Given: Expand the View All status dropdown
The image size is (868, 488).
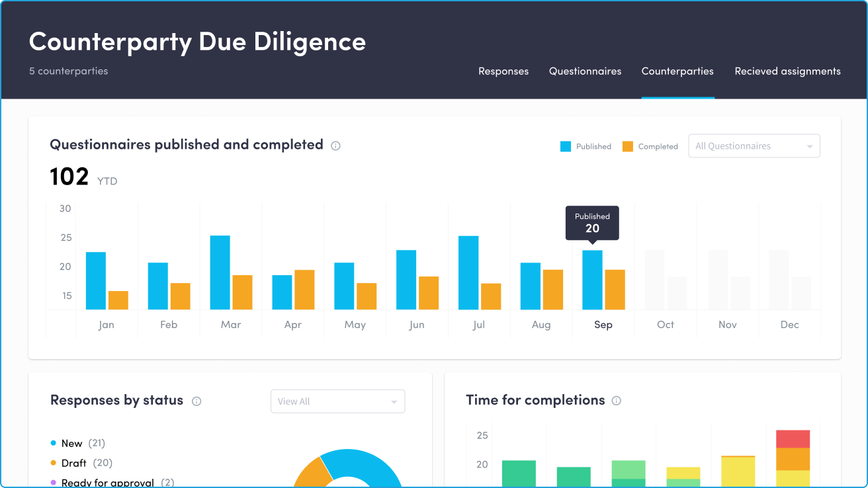Looking at the screenshot, I should coord(337,401).
